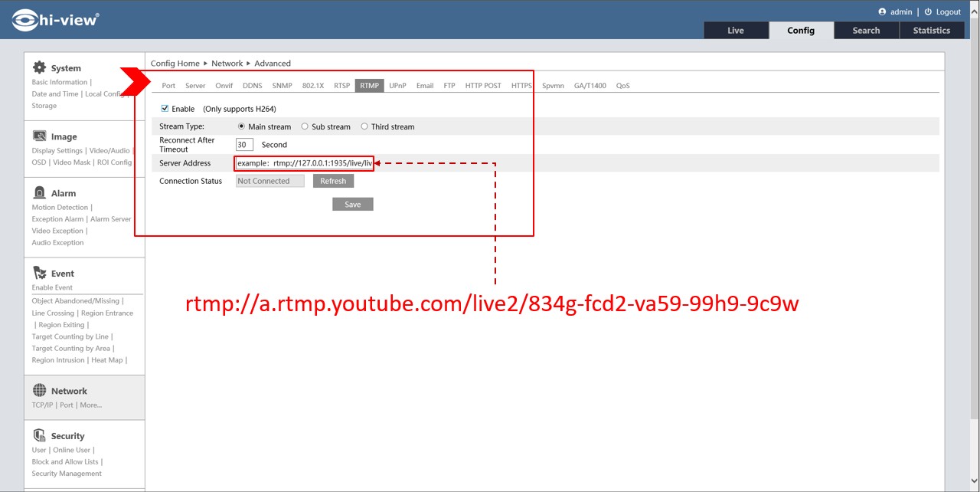980x492 pixels.
Task: Open the Motion Detection link
Action: click(60, 208)
